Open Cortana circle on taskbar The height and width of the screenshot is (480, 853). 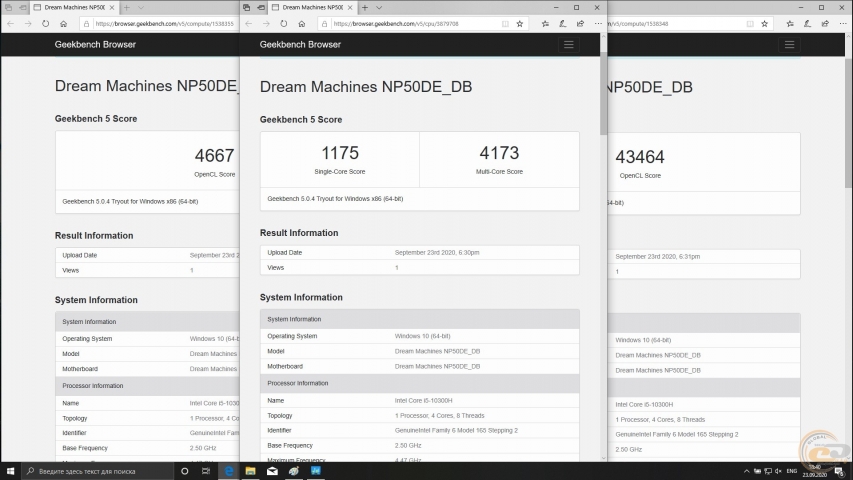point(184,471)
